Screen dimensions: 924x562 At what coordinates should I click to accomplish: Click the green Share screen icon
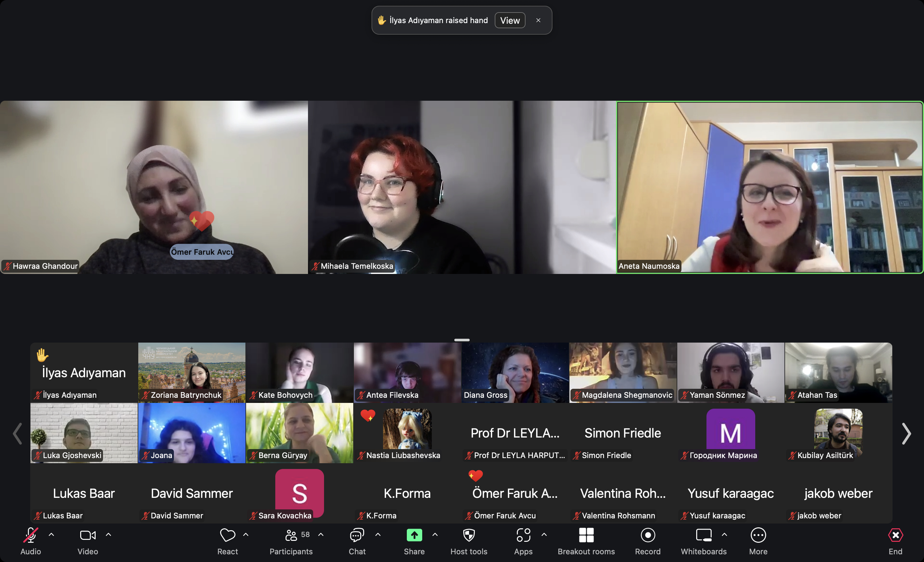[414, 535]
